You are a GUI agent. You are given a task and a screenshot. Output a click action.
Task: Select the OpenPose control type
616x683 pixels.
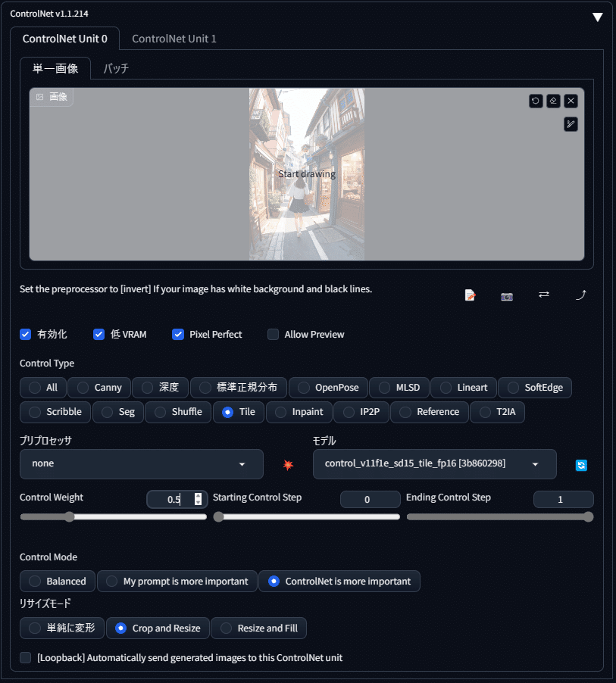328,388
